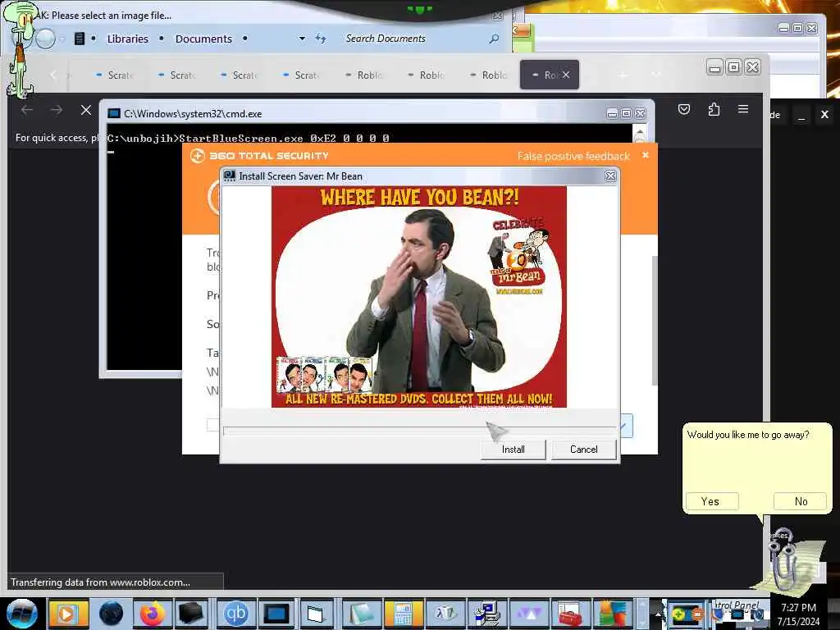
Task: Open False positive feedback link
Action: (x=573, y=156)
